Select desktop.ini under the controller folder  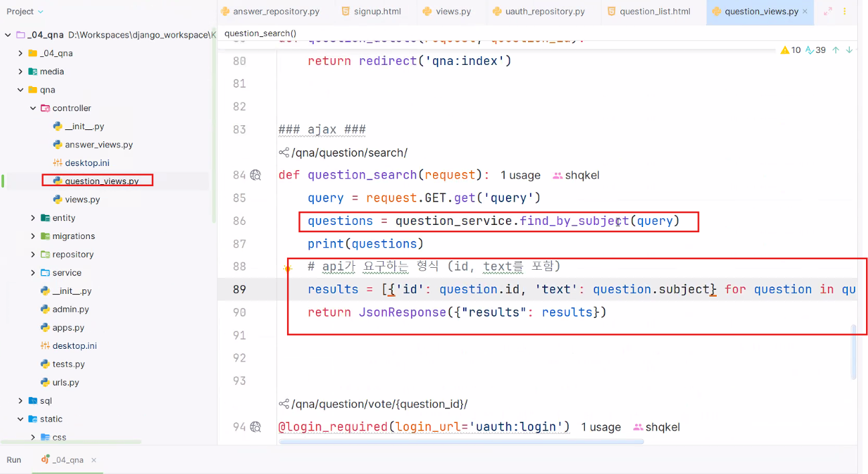coord(87,163)
